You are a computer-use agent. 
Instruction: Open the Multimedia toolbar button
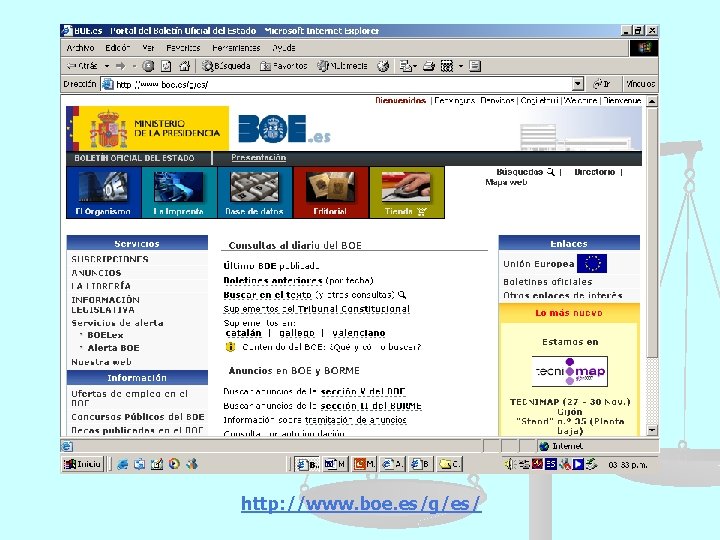(342, 66)
